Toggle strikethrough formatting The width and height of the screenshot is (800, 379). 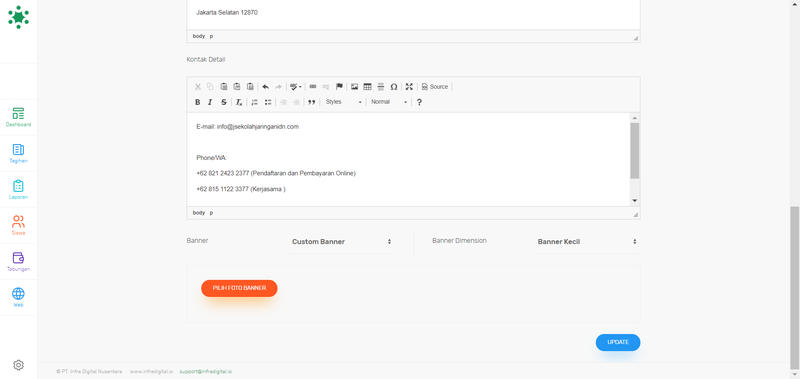[x=223, y=102]
